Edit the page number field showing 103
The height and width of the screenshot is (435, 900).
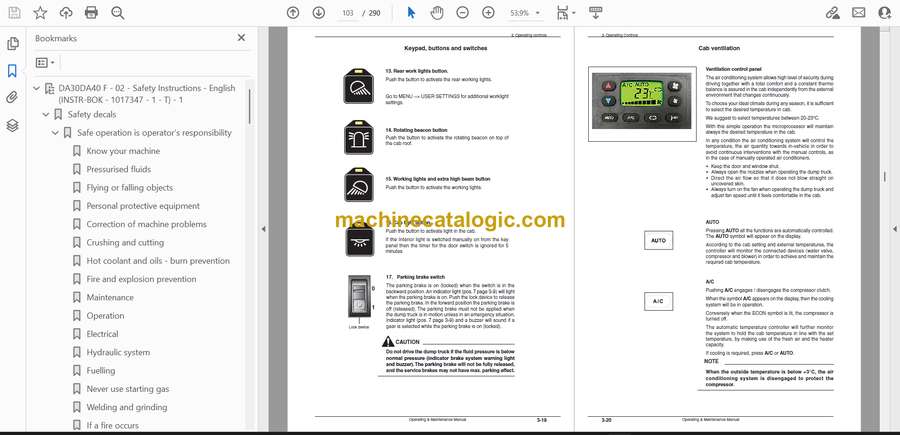[x=347, y=13]
